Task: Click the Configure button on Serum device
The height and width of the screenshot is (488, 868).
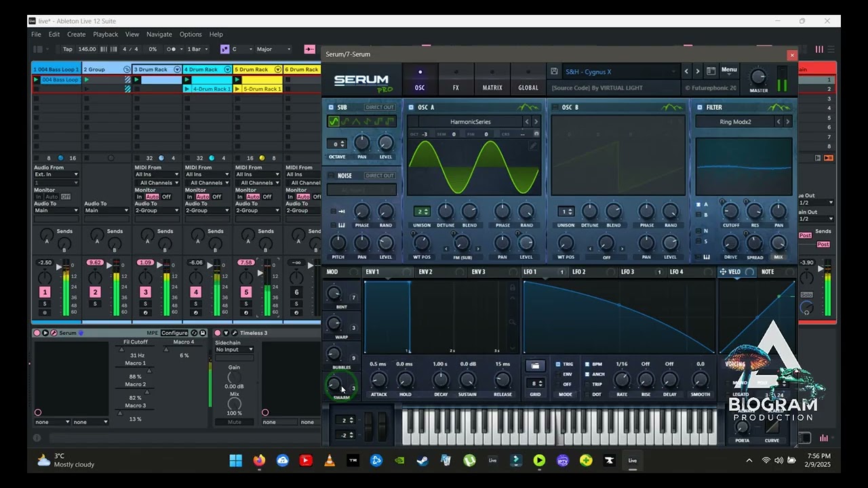Action: click(x=174, y=333)
